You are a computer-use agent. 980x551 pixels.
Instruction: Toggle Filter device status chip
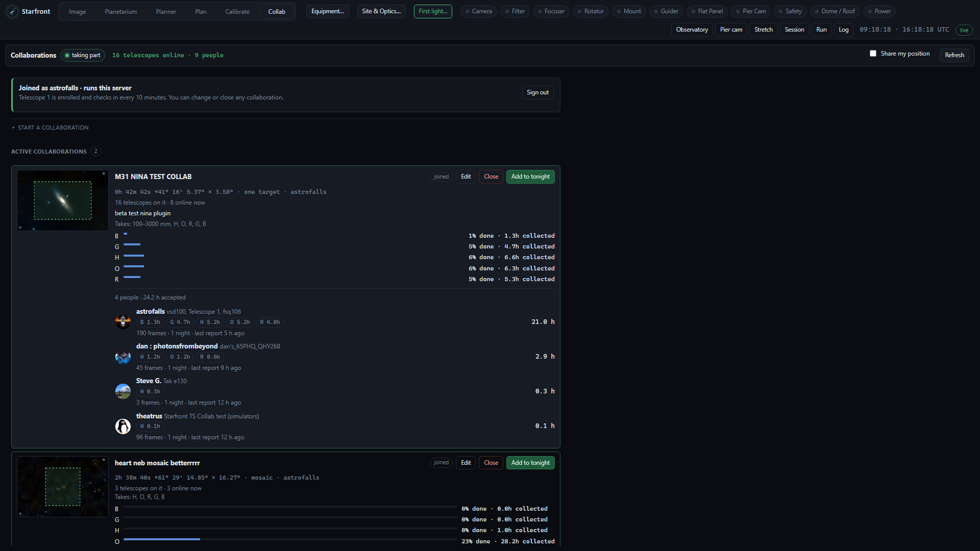pos(514,11)
